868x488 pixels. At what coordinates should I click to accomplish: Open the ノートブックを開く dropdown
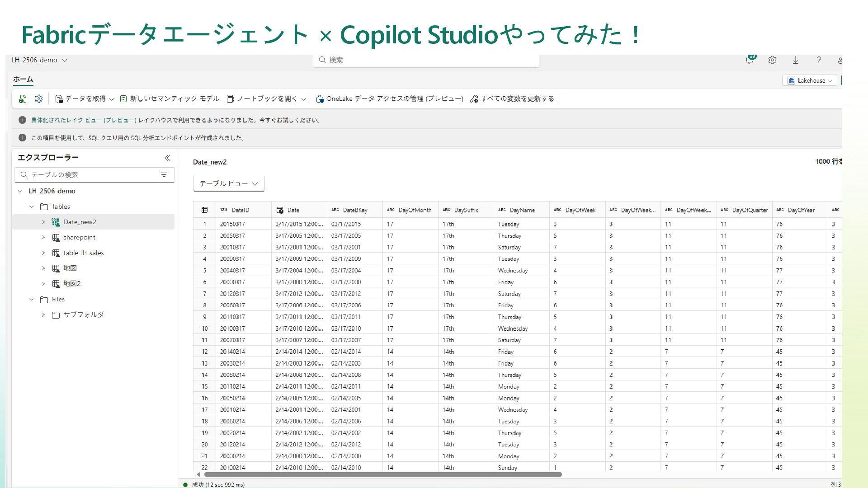coord(266,99)
